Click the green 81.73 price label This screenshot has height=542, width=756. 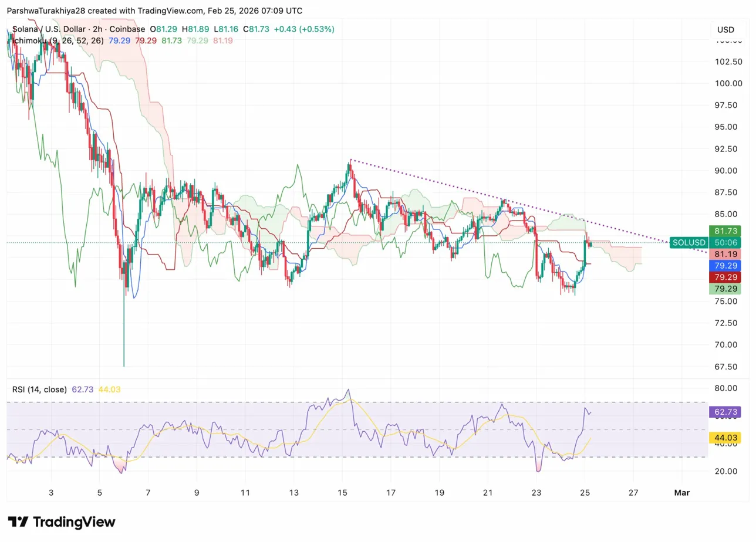pos(725,231)
